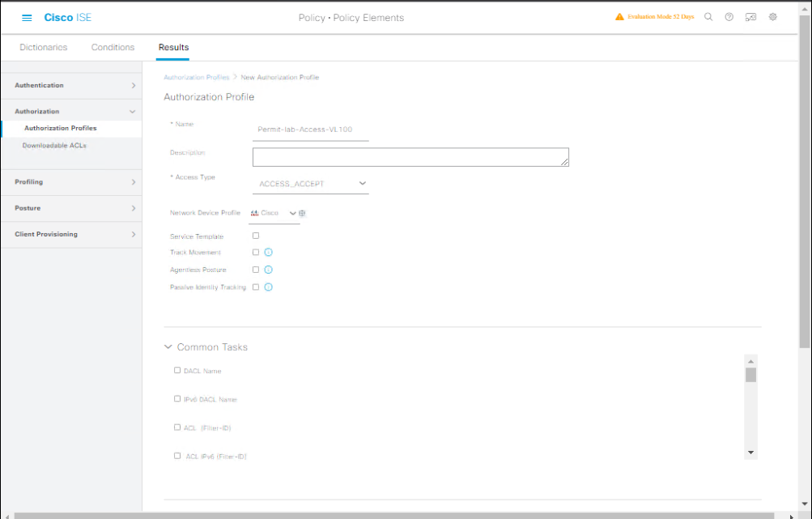Click the page vertical scrollbar thumb
Screen dimensions: 812x519
(x=804, y=181)
